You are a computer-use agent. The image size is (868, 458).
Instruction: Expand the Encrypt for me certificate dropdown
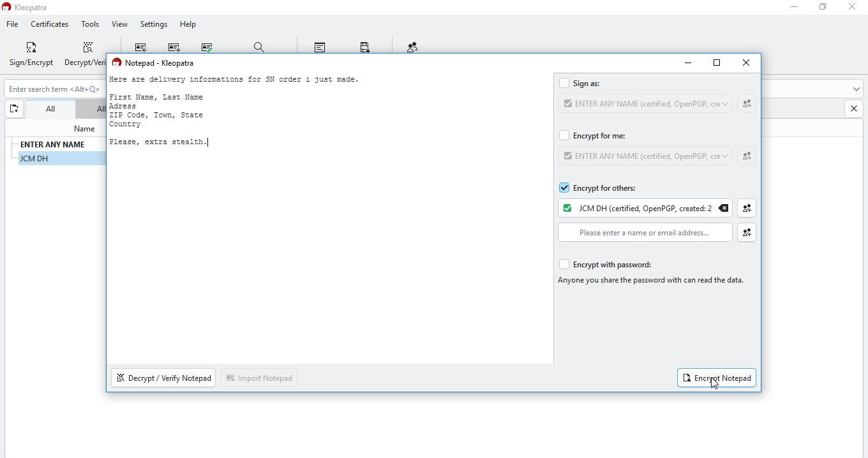point(725,156)
